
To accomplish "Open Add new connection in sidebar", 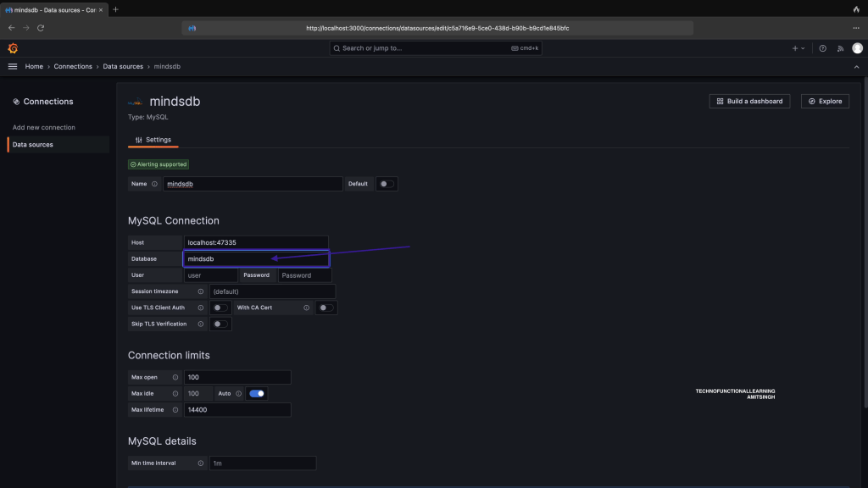I will (44, 127).
